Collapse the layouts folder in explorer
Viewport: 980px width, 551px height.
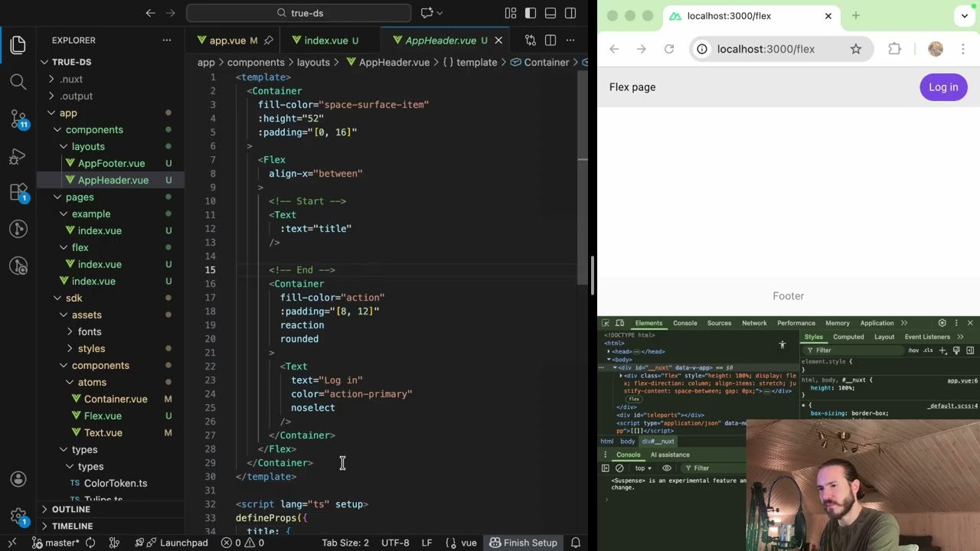point(64,146)
